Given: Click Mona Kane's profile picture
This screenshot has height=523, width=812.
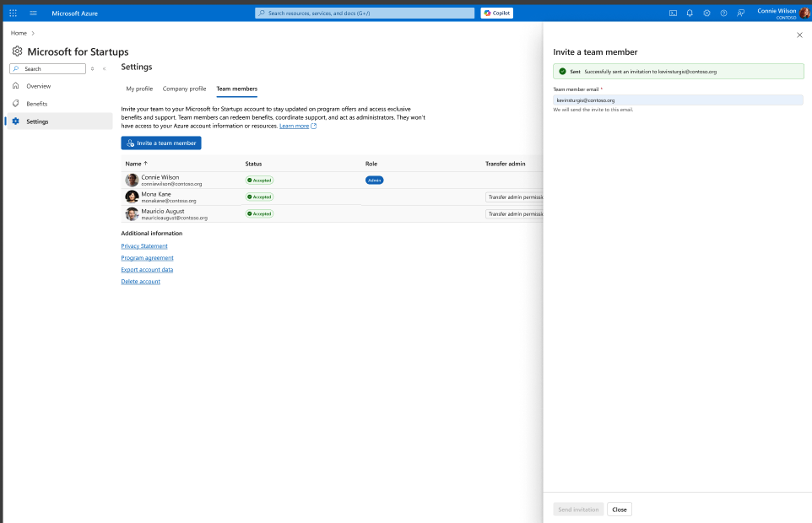Looking at the screenshot, I should [132, 197].
